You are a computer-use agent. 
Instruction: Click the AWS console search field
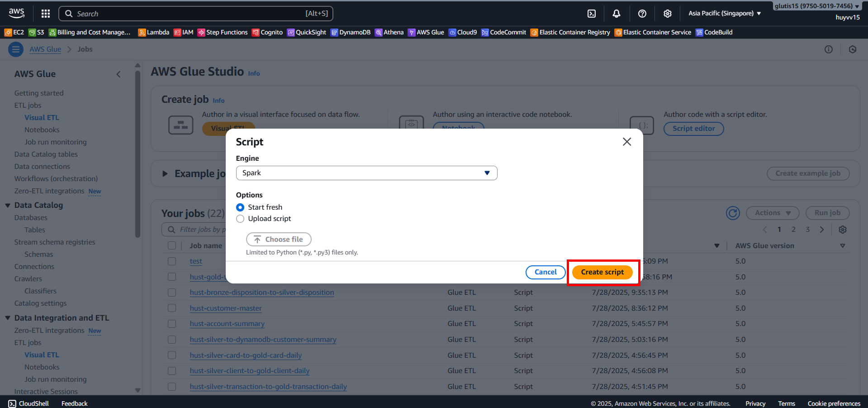tap(195, 14)
